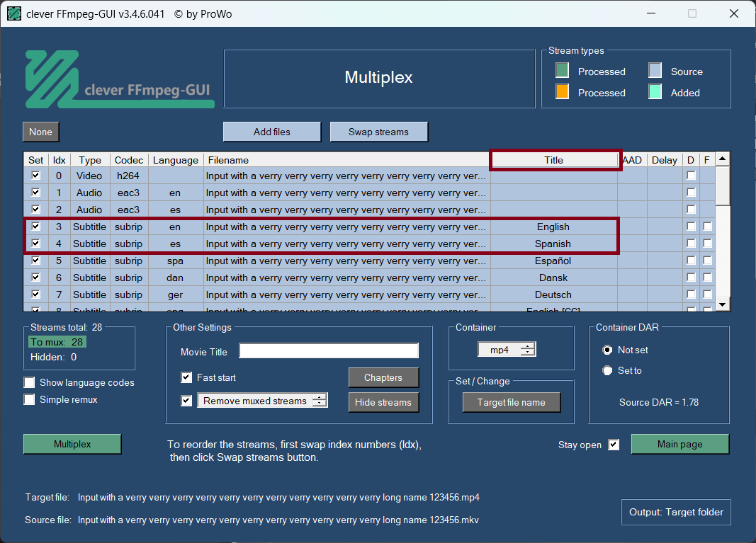756x543 pixels.
Task: Click the 'Deutsch' title cell
Action: point(553,295)
